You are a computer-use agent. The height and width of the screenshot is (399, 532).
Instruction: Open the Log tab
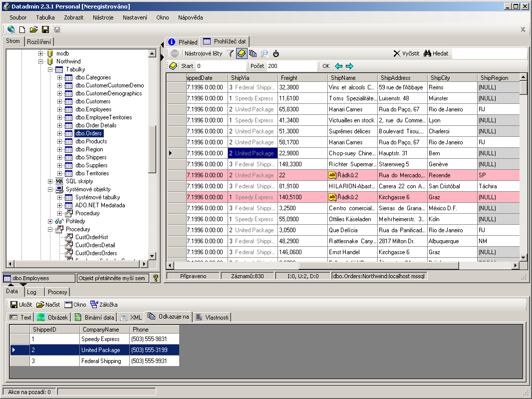click(31, 292)
